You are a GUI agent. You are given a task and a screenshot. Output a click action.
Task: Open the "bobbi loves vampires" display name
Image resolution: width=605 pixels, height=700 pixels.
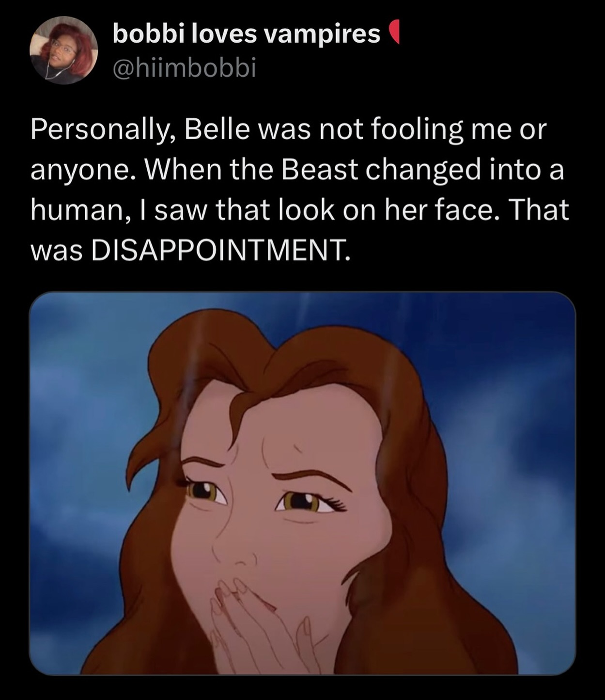pyautogui.click(x=246, y=34)
